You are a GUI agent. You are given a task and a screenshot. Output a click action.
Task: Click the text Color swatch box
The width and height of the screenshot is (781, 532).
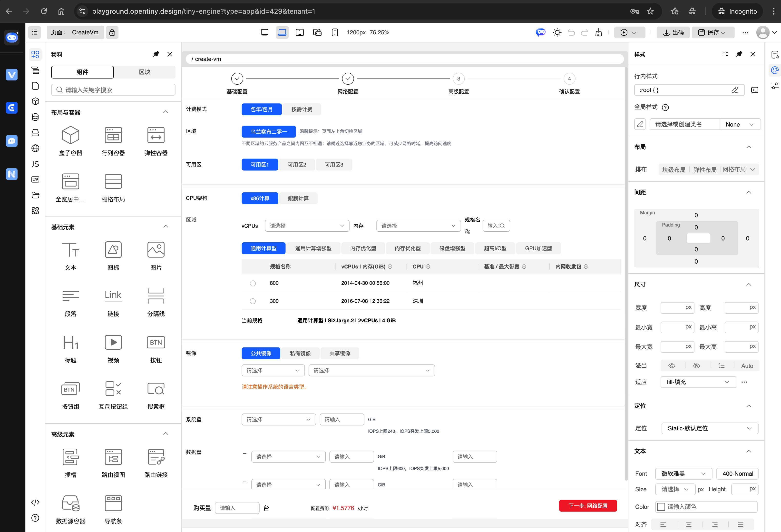(661, 507)
